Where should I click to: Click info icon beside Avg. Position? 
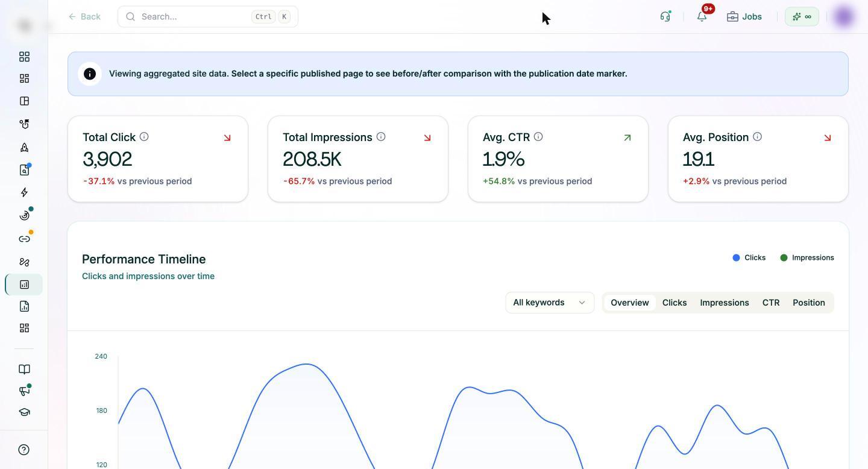(758, 137)
